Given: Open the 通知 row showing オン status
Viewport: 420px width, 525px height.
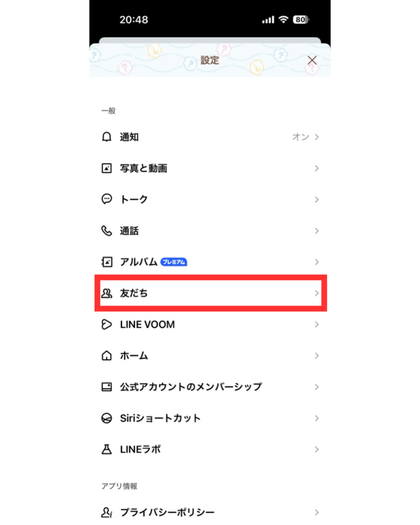Looking at the screenshot, I should (x=210, y=137).
